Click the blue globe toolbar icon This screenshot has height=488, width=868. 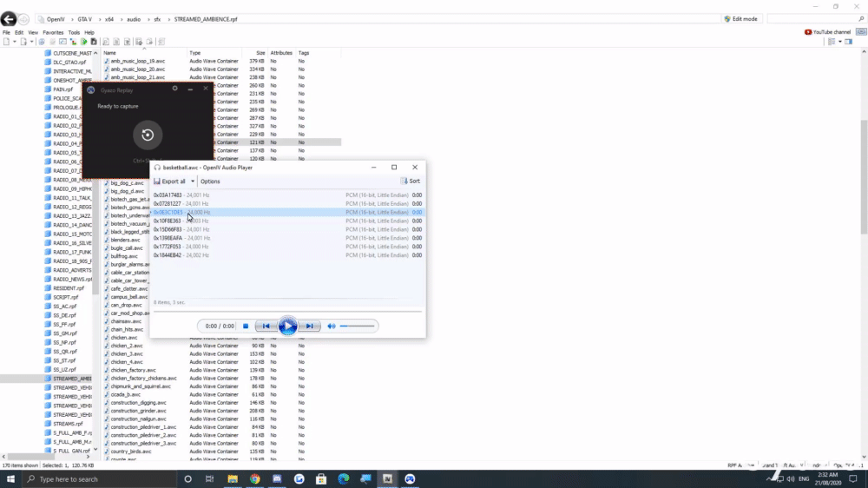(42, 42)
